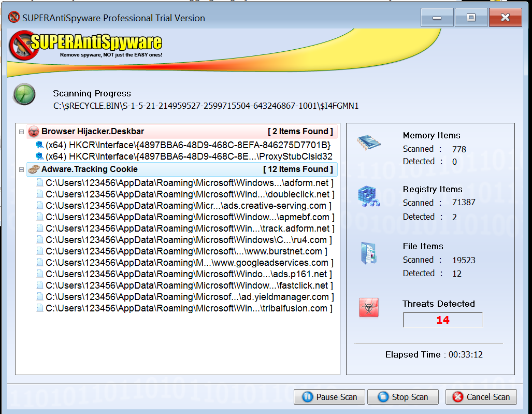Screen dimensions: 532x414
Task: Maximize the SUPERAntiSpyware window
Action: pos(471,17)
